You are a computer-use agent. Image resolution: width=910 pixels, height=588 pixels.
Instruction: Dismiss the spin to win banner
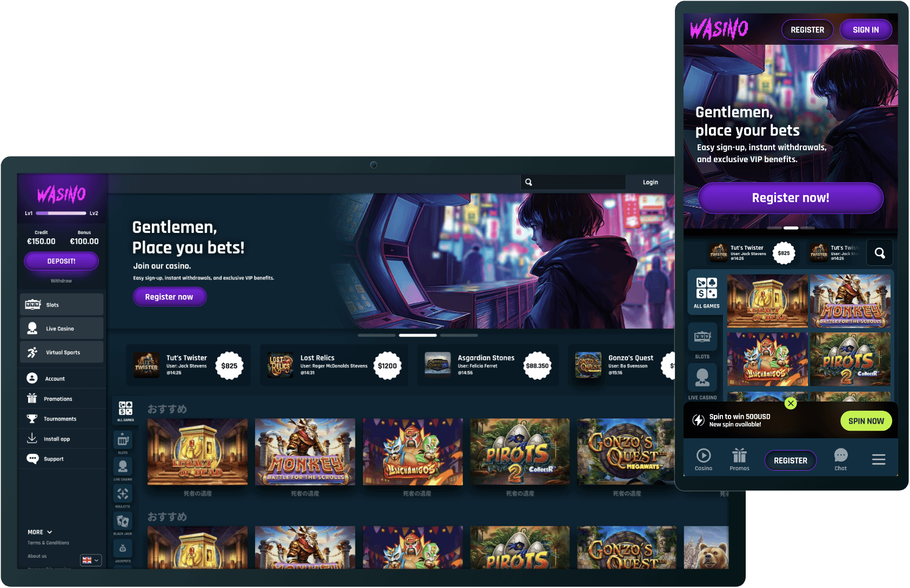[x=791, y=403]
